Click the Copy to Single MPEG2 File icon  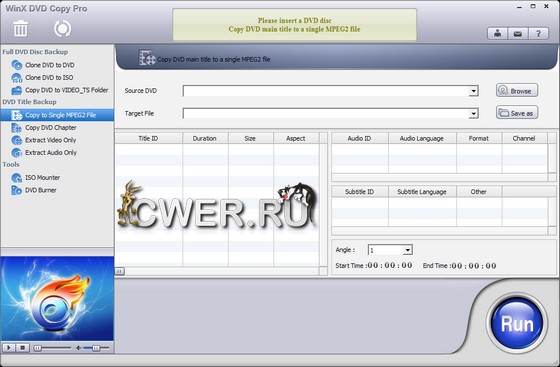16,115
